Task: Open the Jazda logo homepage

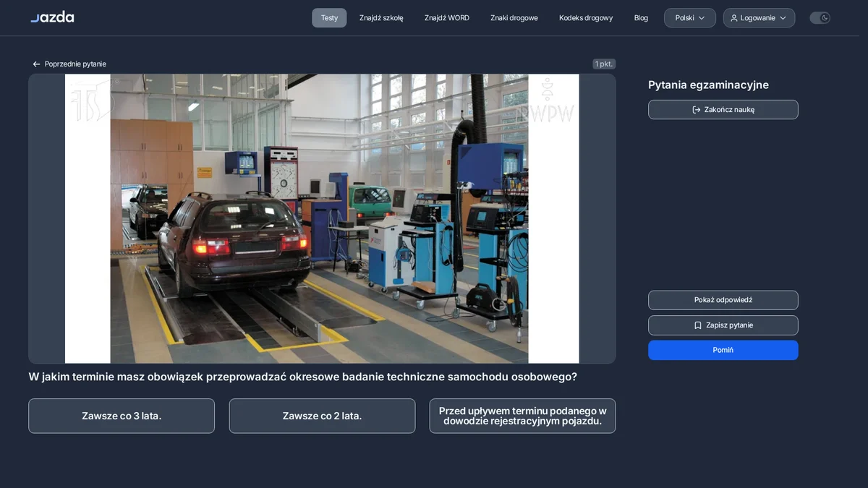Action: coord(52,17)
